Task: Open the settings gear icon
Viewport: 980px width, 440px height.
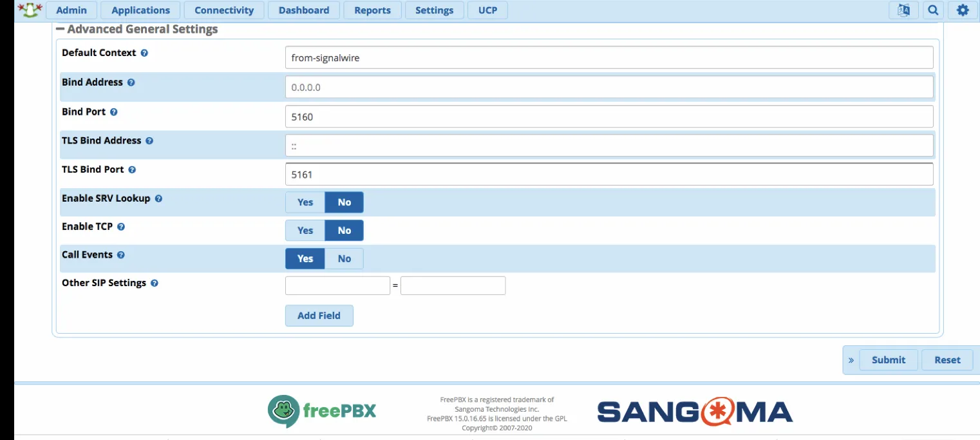Action: coord(962,10)
